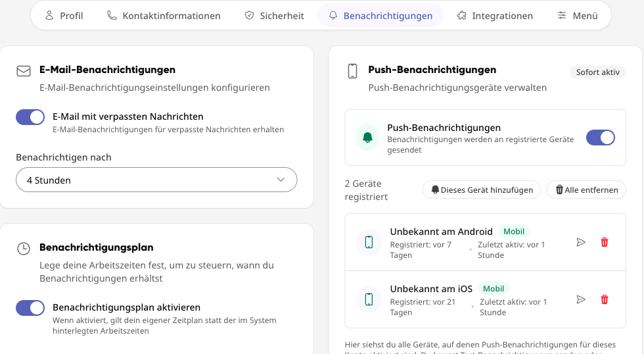
Task: Click the sliders icon beside Menü
Action: (x=562, y=16)
